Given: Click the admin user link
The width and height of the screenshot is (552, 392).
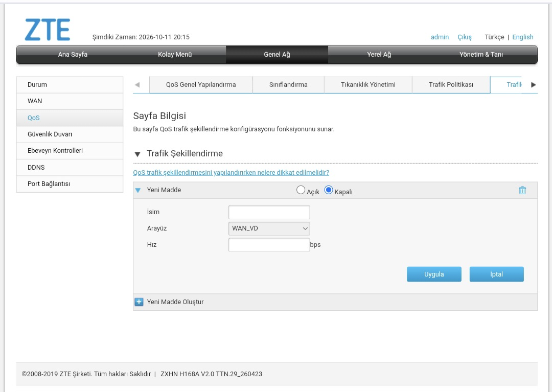Looking at the screenshot, I should [x=440, y=37].
